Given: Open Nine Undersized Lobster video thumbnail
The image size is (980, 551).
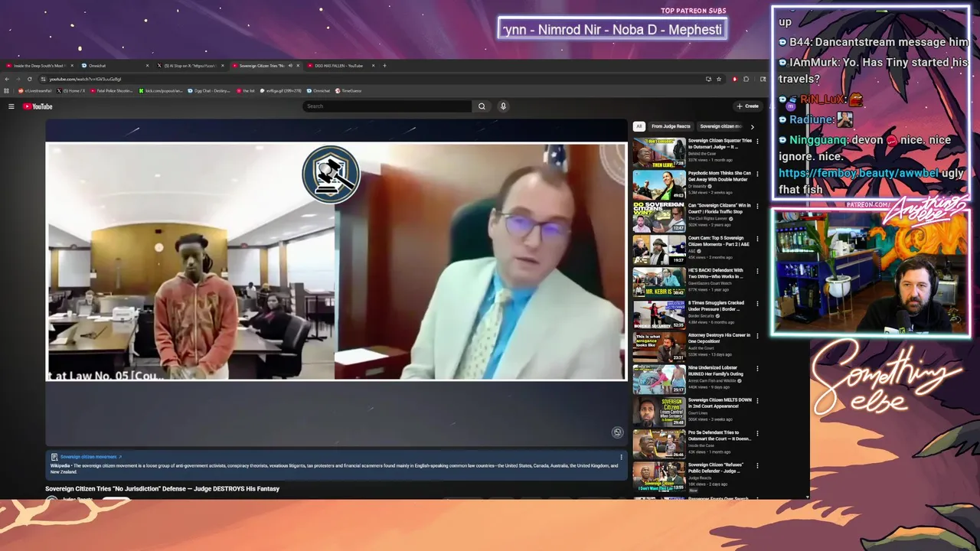Looking at the screenshot, I should tap(658, 380).
